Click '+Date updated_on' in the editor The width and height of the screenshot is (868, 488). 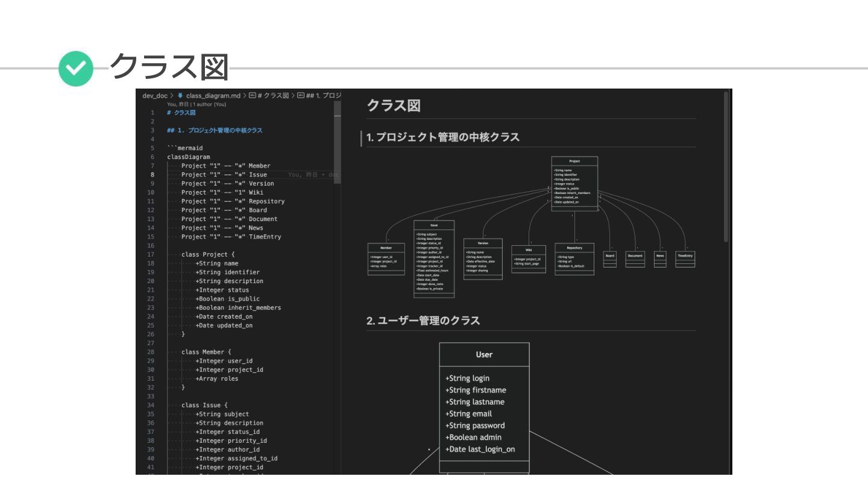[x=224, y=325]
